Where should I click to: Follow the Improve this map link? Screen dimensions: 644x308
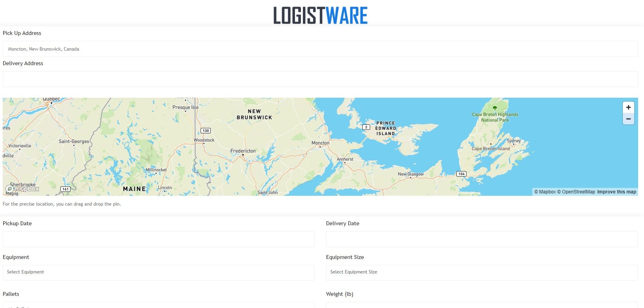click(616, 192)
